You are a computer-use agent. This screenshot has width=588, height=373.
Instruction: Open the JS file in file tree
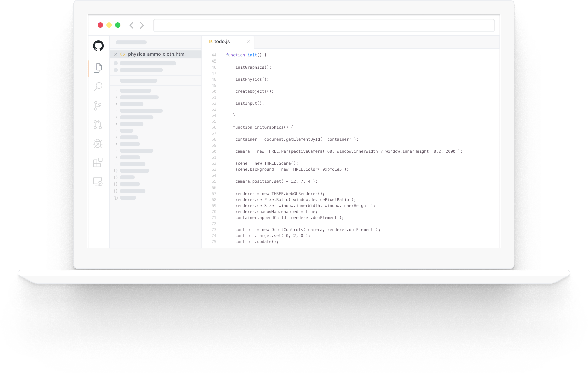tap(132, 164)
